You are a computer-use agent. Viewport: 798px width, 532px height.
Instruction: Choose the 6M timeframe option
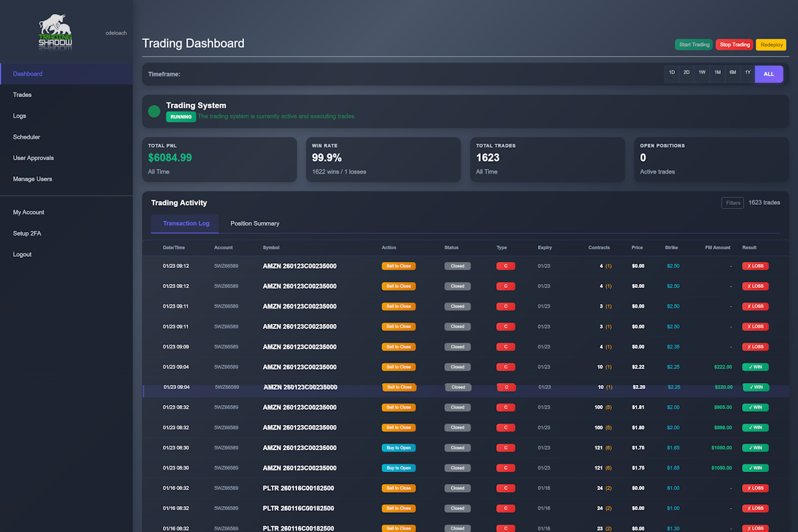[x=732, y=73]
